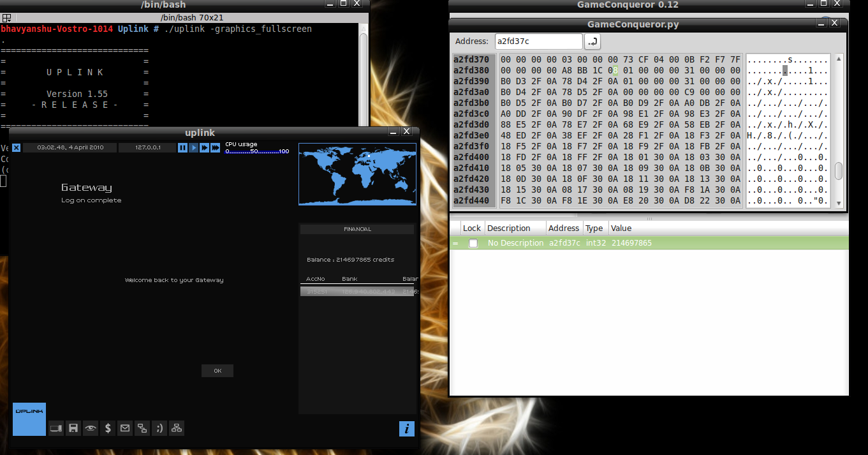Open the network hierarchy tree icon
This screenshot has height=455, width=868.
177,428
